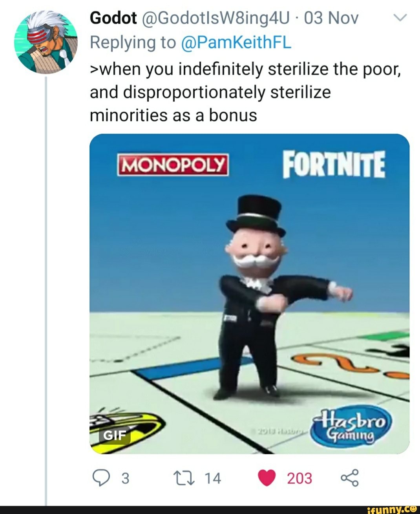420x514 pixels.
Task: Click the MONOPOLY logo in GIF
Action: tap(173, 165)
